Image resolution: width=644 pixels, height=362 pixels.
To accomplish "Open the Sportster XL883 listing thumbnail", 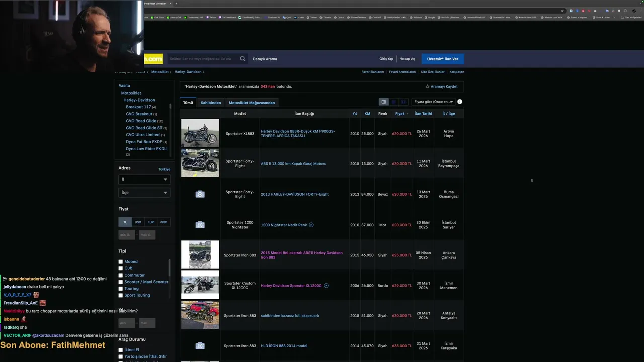I will click(200, 133).
